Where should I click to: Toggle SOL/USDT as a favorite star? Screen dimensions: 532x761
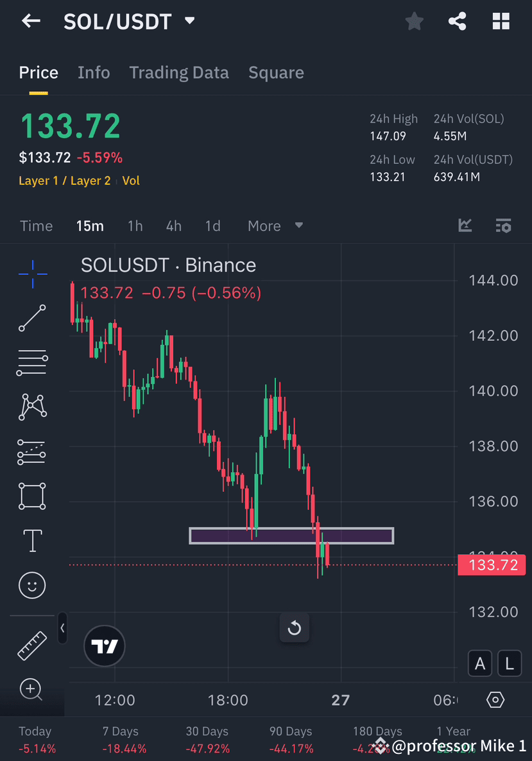[x=414, y=21]
